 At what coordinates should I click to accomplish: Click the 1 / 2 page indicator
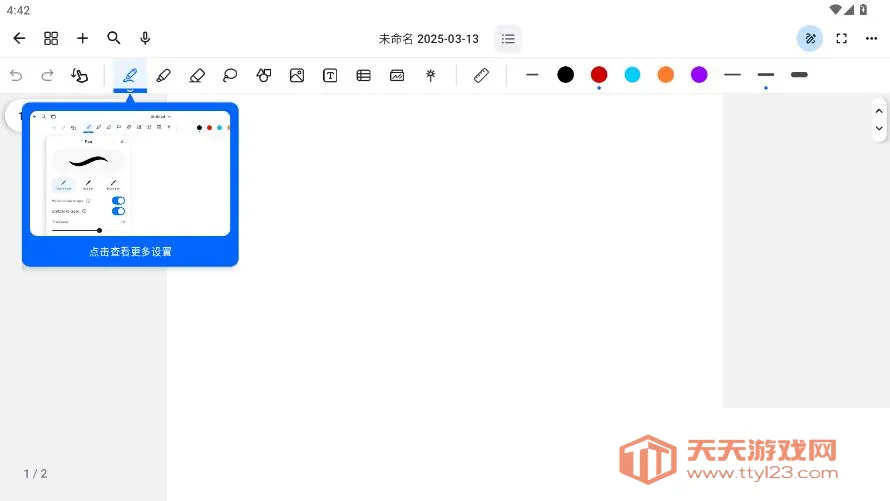(x=35, y=473)
